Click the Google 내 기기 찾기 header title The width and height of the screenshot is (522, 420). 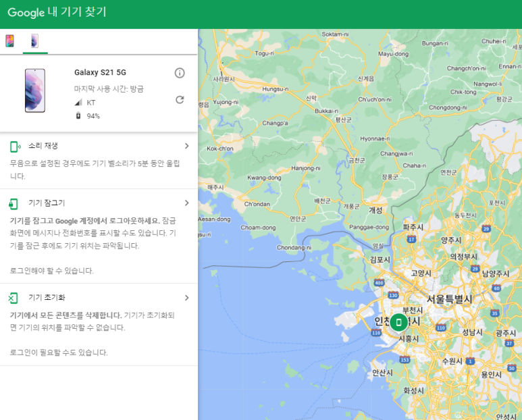pos(57,12)
